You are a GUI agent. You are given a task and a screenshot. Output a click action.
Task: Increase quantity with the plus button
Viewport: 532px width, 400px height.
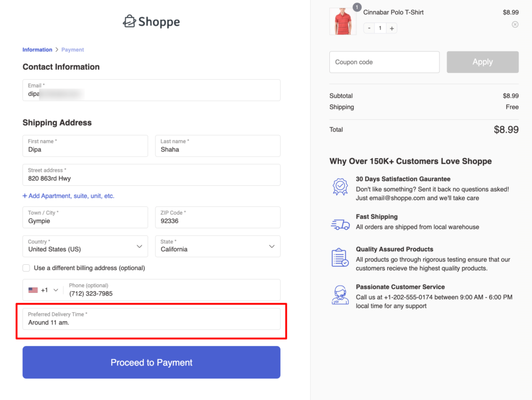tap(392, 28)
